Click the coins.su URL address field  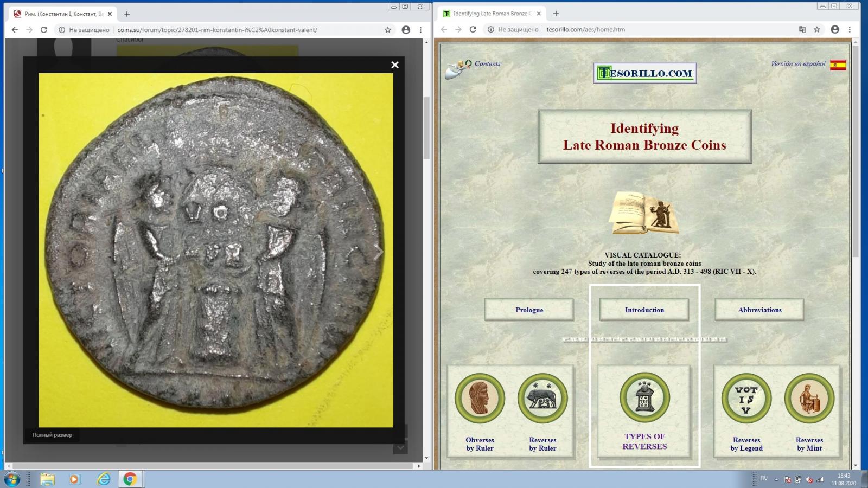217,30
